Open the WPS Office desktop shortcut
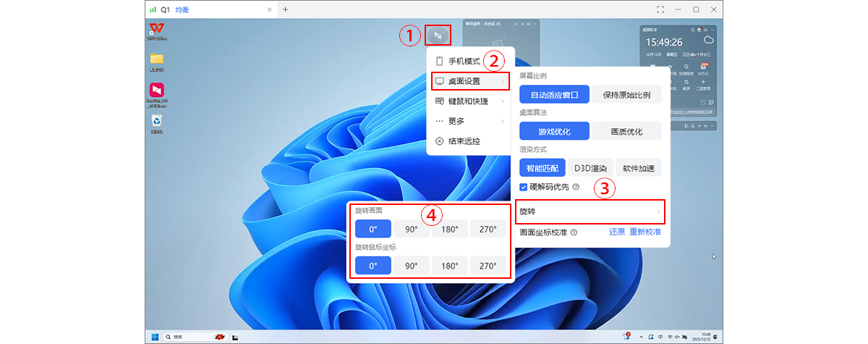 point(156,31)
